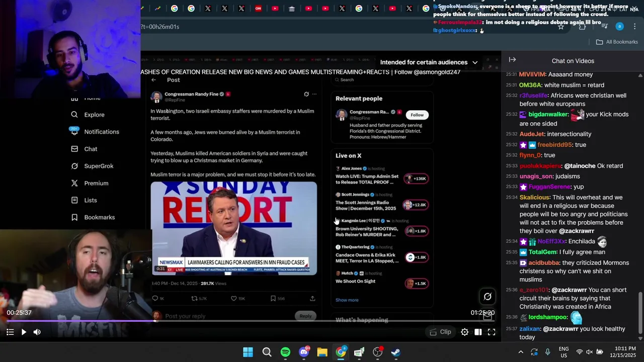This screenshot has width=644, height=362.
Task: Click the reply icon under the post
Action: click(155, 298)
